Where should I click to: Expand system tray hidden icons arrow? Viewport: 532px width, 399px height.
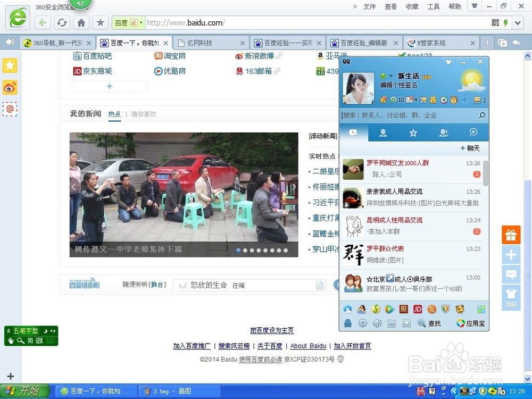(454, 392)
